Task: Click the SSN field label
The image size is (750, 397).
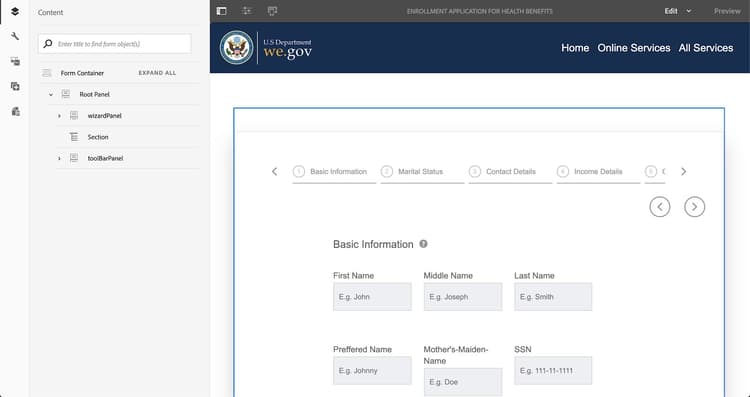Action: tap(523, 349)
